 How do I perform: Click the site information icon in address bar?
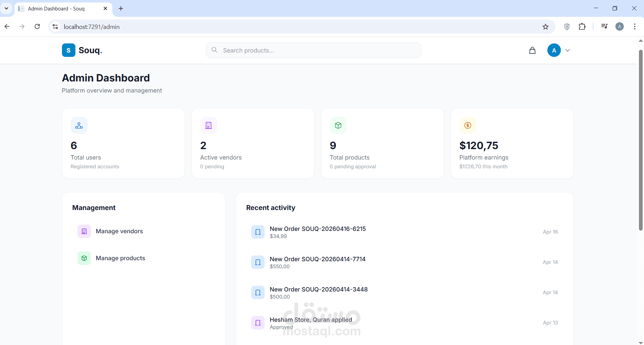56,27
